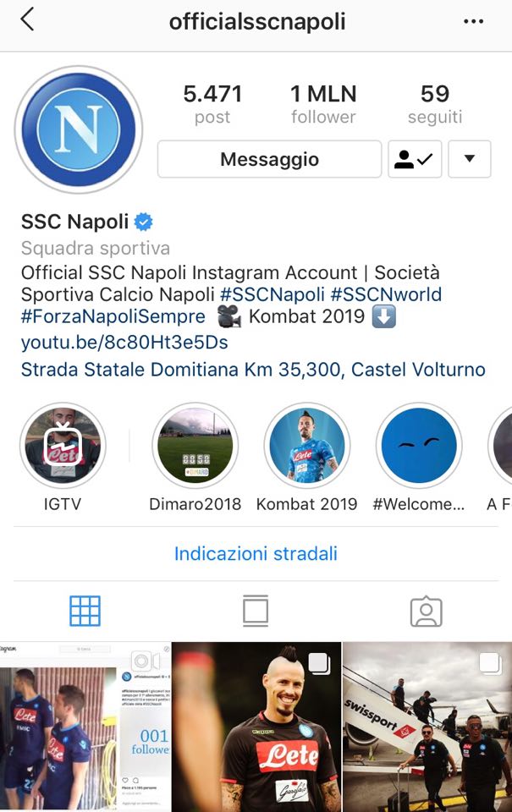Expand suggested accounts with the down arrow

[470, 159]
